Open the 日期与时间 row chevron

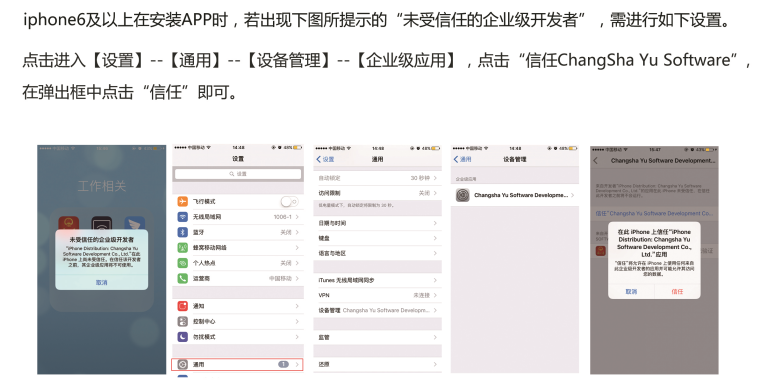point(435,223)
